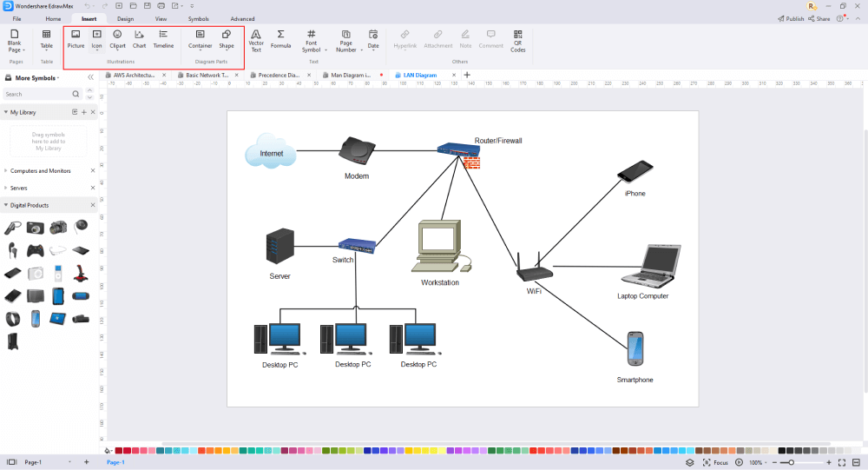The image size is (868, 470).
Task: Add a Timeline illustration
Action: (163, 39)
